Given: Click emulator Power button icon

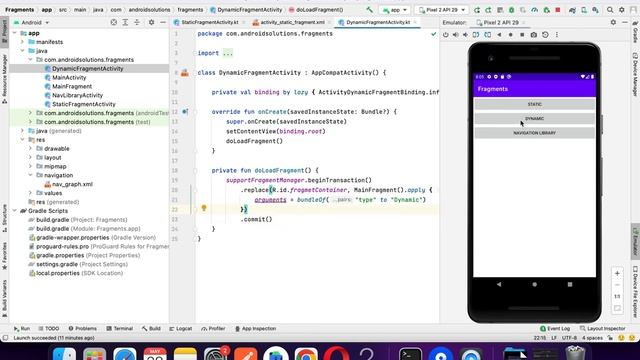Looking at the screenshot, I should tap(446, 35).
